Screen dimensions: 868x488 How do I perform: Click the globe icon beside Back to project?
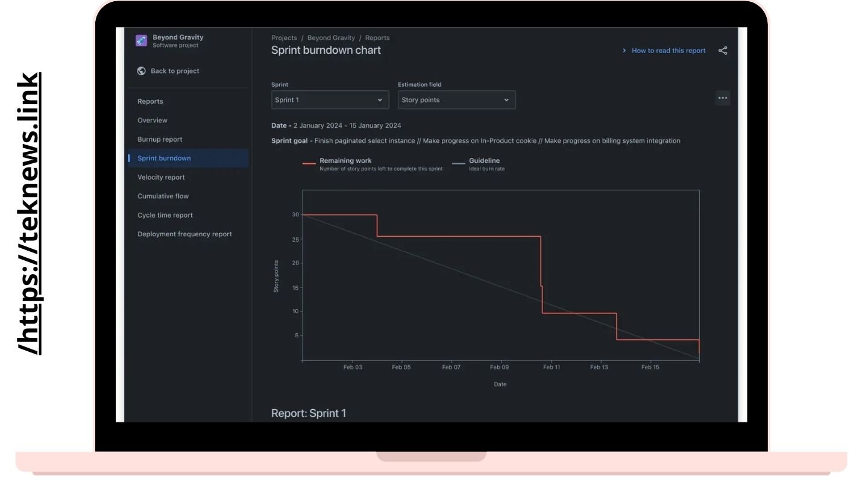(x=141, y=70)
